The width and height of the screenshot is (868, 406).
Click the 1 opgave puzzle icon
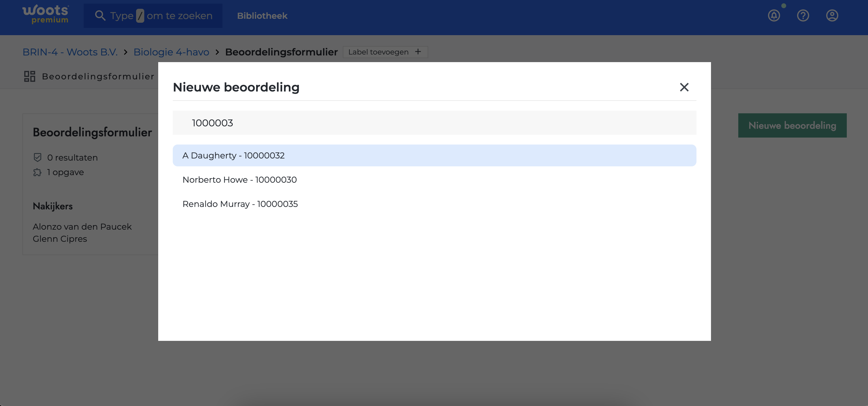(x=37, y=172)
